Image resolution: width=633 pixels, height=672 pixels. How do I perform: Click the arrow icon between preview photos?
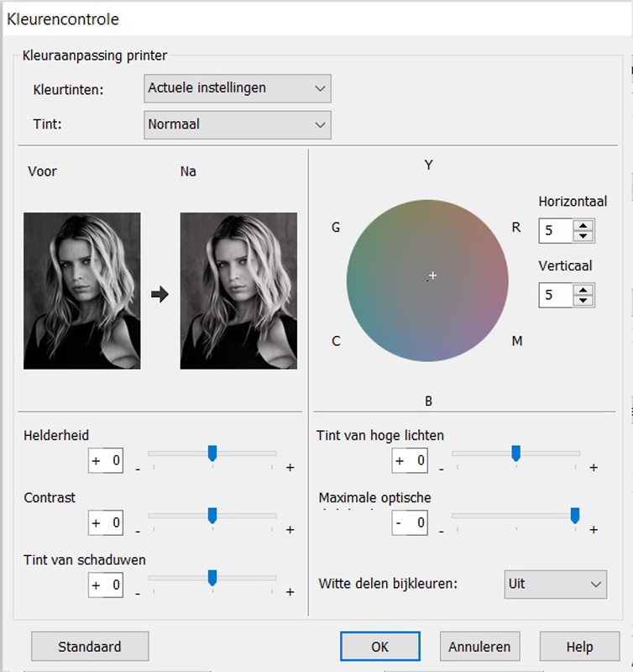[160, 295]
